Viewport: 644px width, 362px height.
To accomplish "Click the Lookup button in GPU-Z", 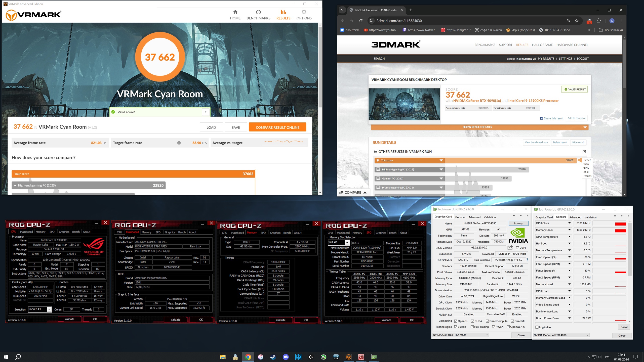I will [518, 223].
